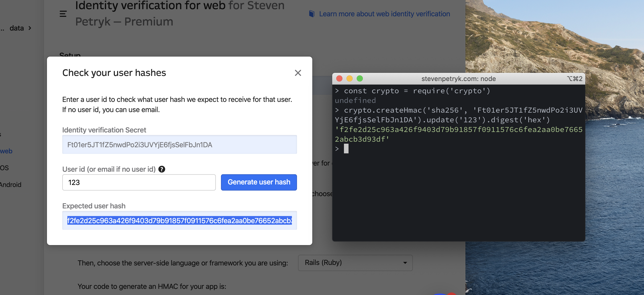
Task: Click the Identity verification Secret field
Action: click(179, 145)
